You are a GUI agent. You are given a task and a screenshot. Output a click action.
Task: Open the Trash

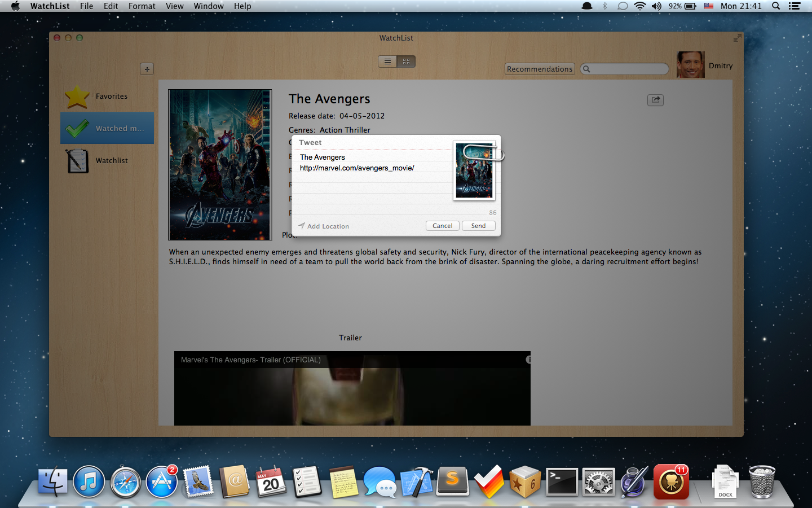[762, 483]
